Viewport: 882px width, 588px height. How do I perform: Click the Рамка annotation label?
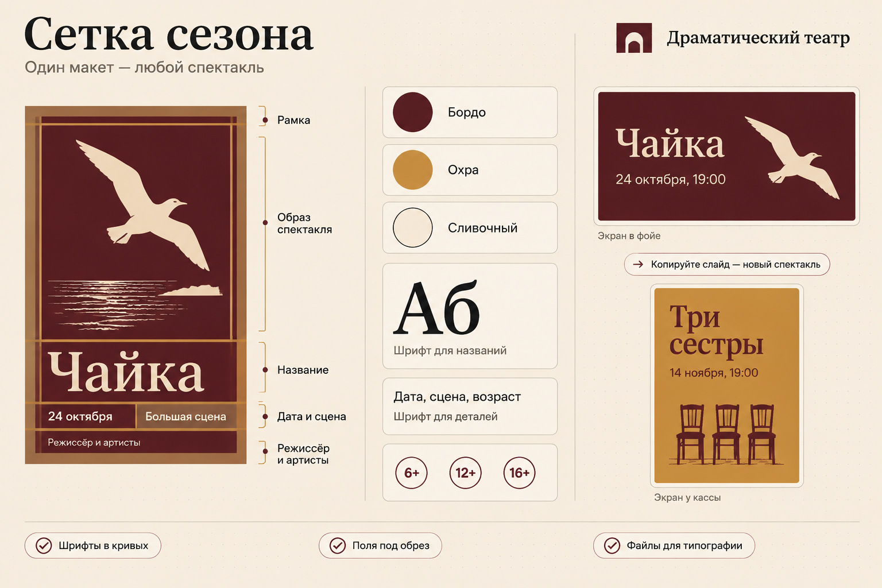coord(293,120)
